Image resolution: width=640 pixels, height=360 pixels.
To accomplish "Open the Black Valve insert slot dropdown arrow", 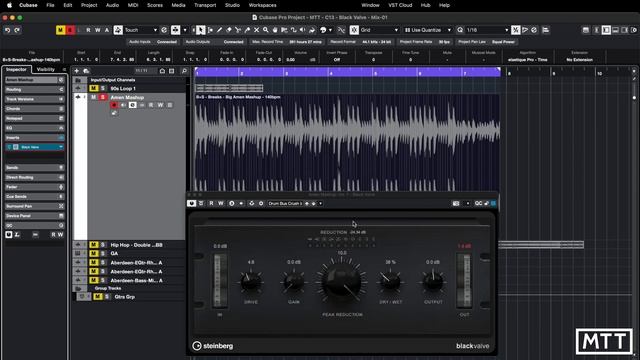I will [61, 147].
